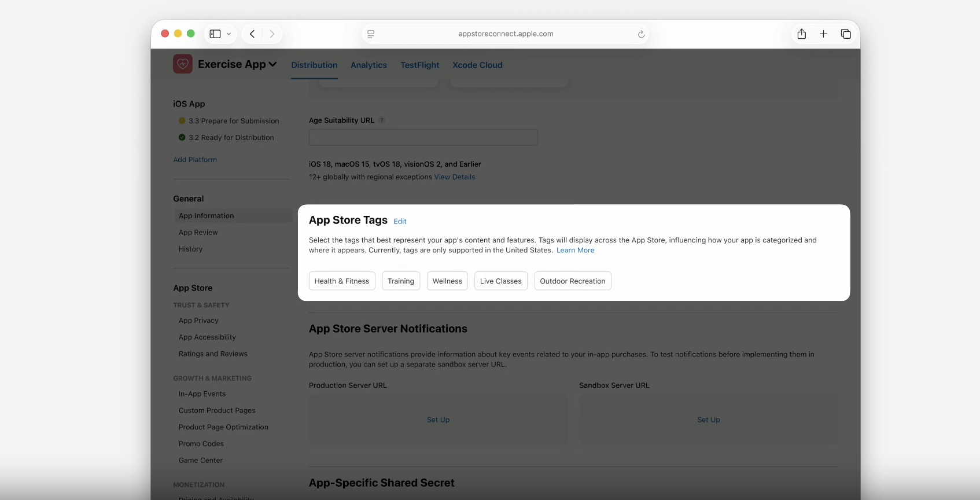The height and width of the screenshot is (500, 980).
Task: Open App Review in the sidebar
Action: (x=198, y=233)
